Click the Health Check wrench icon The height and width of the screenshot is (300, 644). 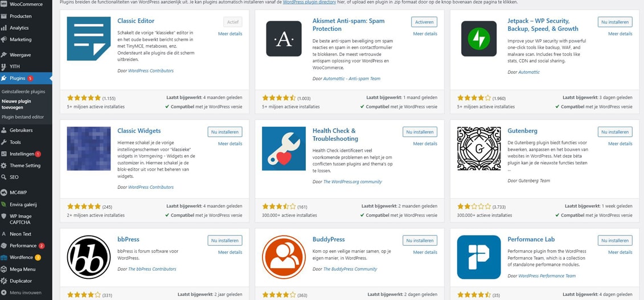284,148
